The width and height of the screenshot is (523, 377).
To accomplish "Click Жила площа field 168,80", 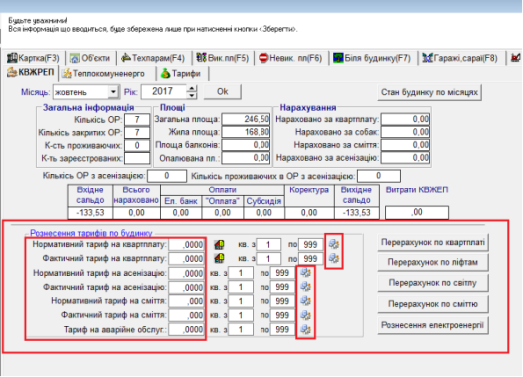I will 245,132.
